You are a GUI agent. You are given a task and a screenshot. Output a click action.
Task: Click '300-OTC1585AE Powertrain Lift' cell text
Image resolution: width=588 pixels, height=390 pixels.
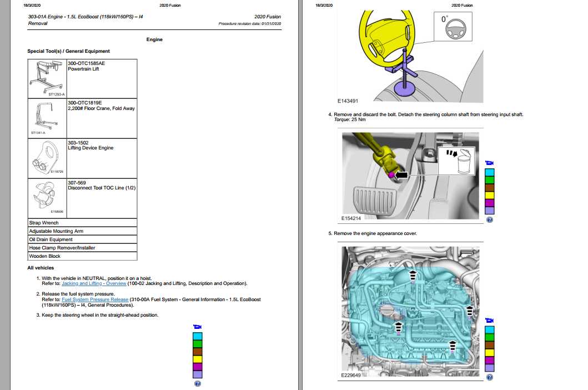[86, 66]
